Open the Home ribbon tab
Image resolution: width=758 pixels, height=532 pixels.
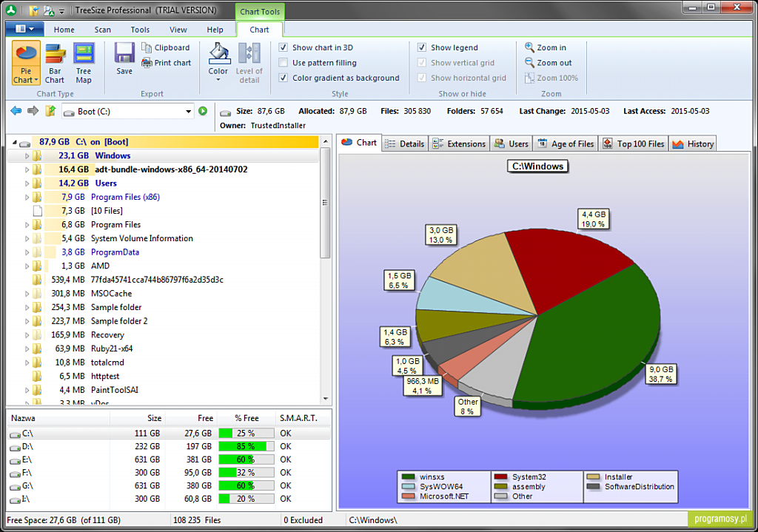point(64,30)
